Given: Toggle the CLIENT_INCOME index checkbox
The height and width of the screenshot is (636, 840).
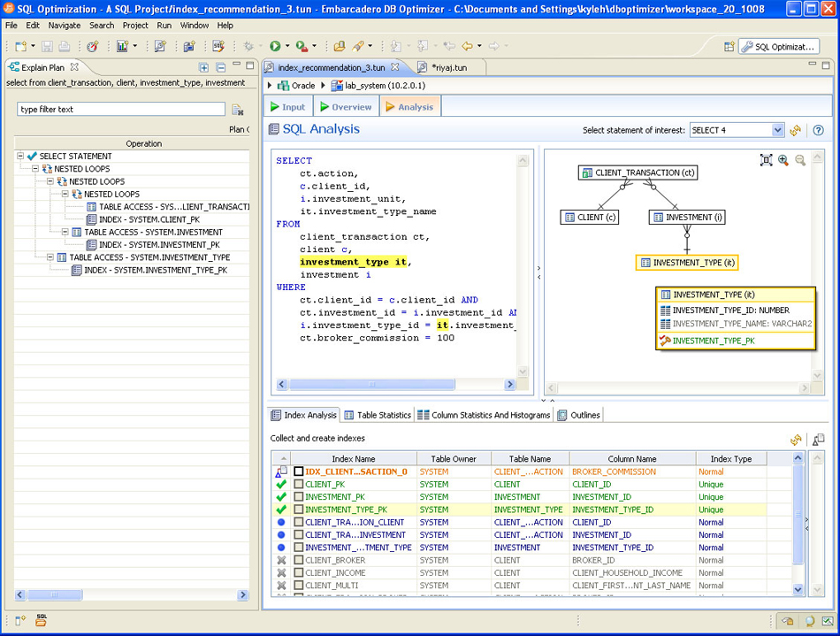Looking at the screenshot, I should click(299, 572).
